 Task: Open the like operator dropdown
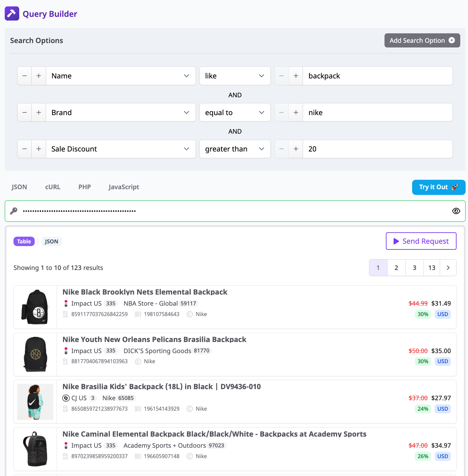point(235,76)
